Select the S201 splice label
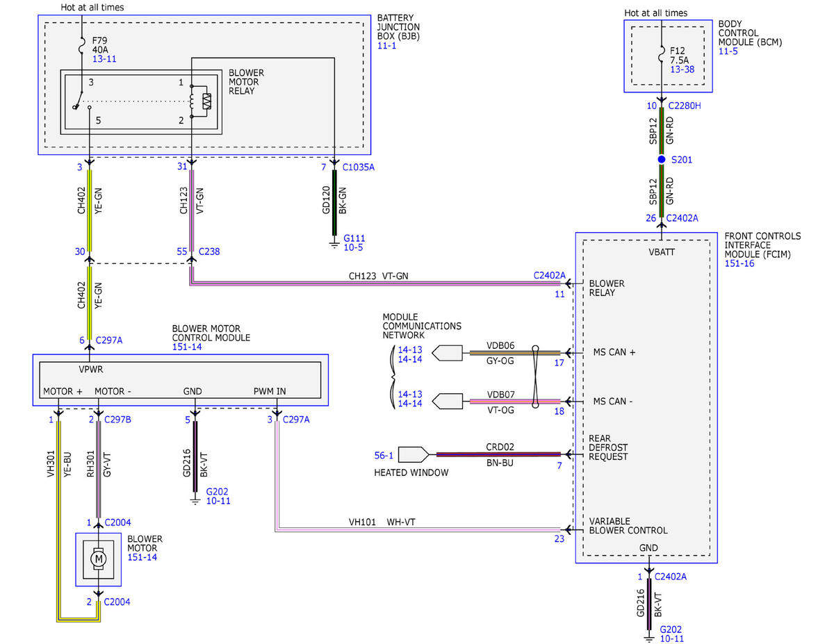The image size is (834, 644). 682,160
